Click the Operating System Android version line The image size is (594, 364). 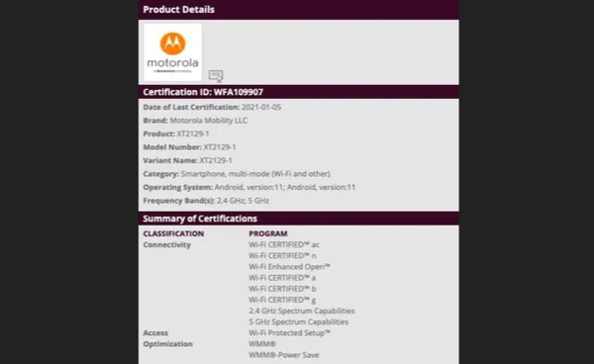coord(249,187)
